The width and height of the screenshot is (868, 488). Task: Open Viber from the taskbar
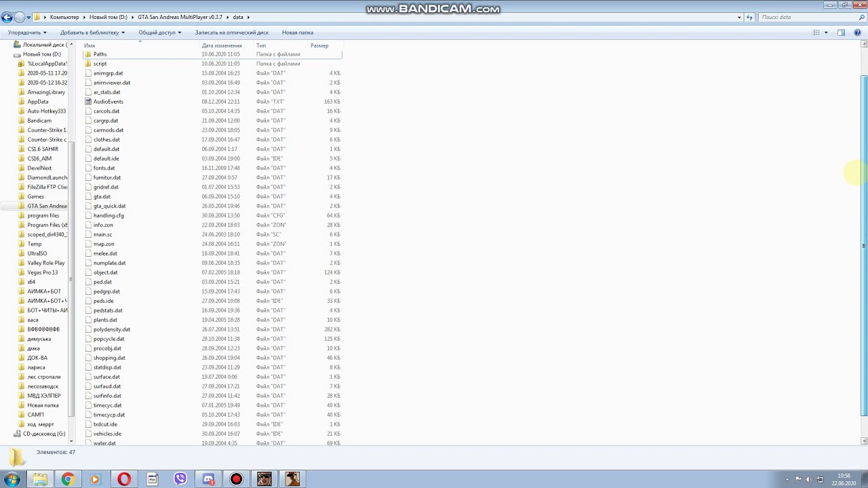point(180,479)
